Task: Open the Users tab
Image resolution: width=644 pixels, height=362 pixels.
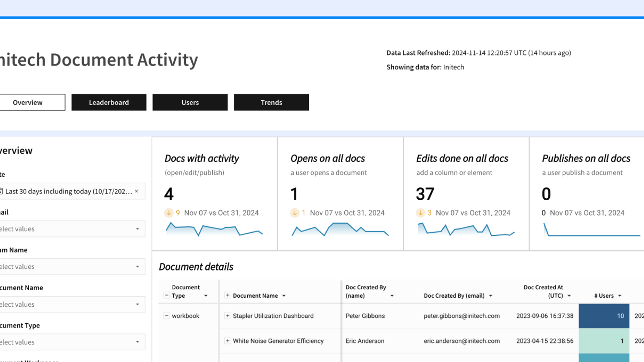Action: [190, 102]
